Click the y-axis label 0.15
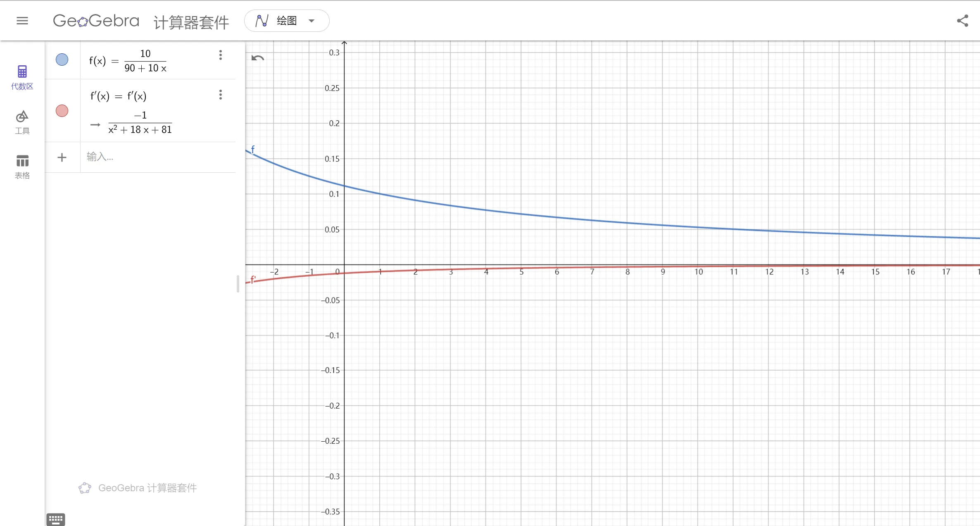 pos(332,159)
